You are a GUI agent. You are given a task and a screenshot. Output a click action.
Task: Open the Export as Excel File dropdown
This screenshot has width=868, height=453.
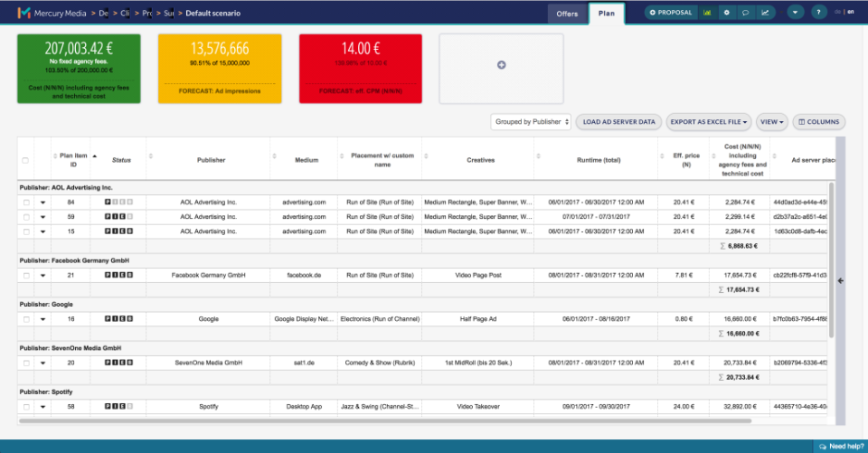pyautogui.click(x=708, y=122)
